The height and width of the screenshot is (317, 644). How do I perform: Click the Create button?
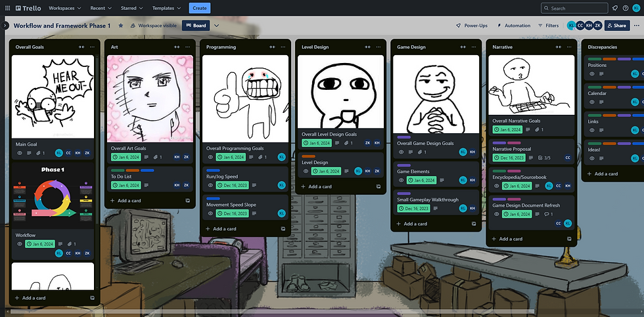click(x=200, y=8)
